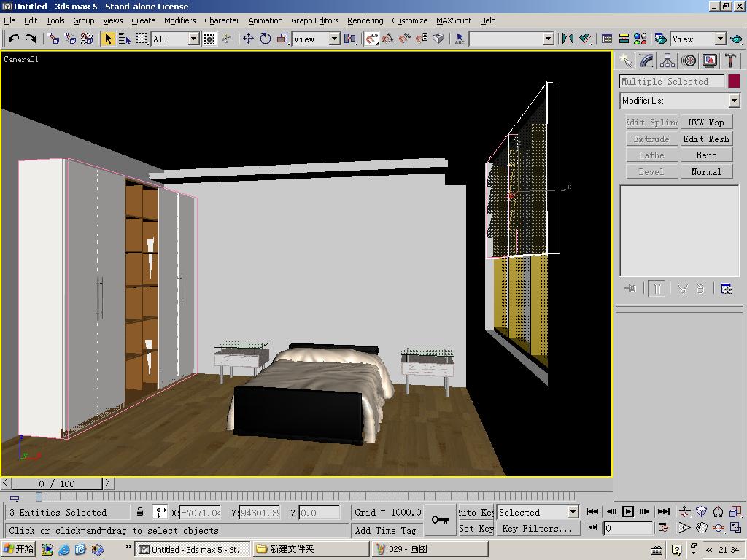Click the Pan hand viewport icon
The image size is (747, 560).
tap(701, 528)
